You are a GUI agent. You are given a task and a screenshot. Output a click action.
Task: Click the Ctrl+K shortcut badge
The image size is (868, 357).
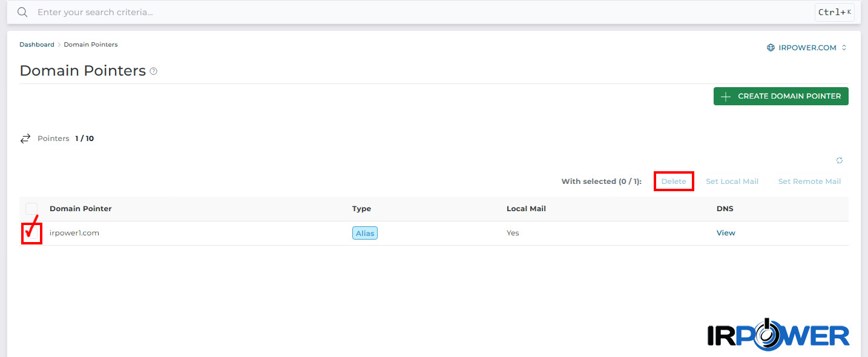click(x=835, y=12)
